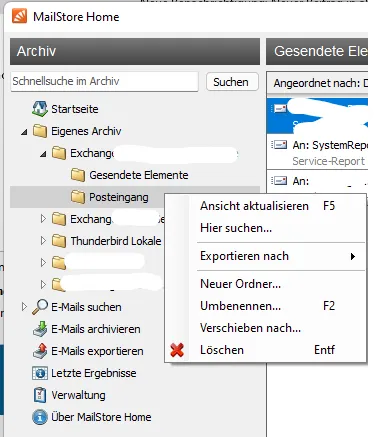Click the Verwaltung clipboard icon
Viewport: 375px width, 437px height.
40,395
